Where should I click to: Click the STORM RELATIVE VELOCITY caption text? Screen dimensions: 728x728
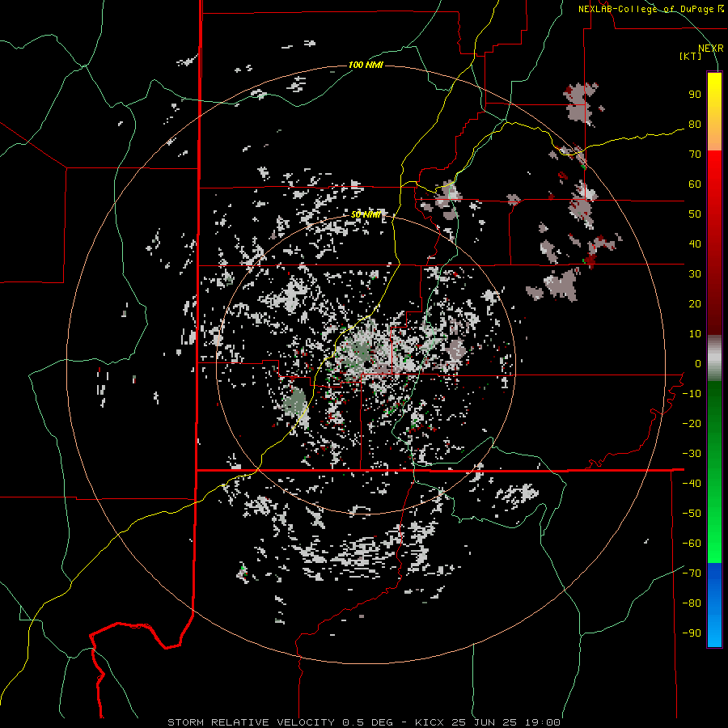(x=252, y=722)
